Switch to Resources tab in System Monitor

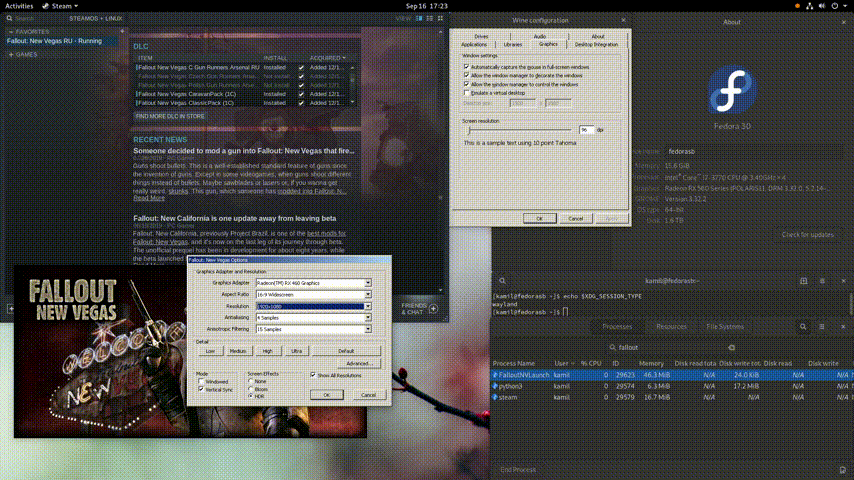671,327
